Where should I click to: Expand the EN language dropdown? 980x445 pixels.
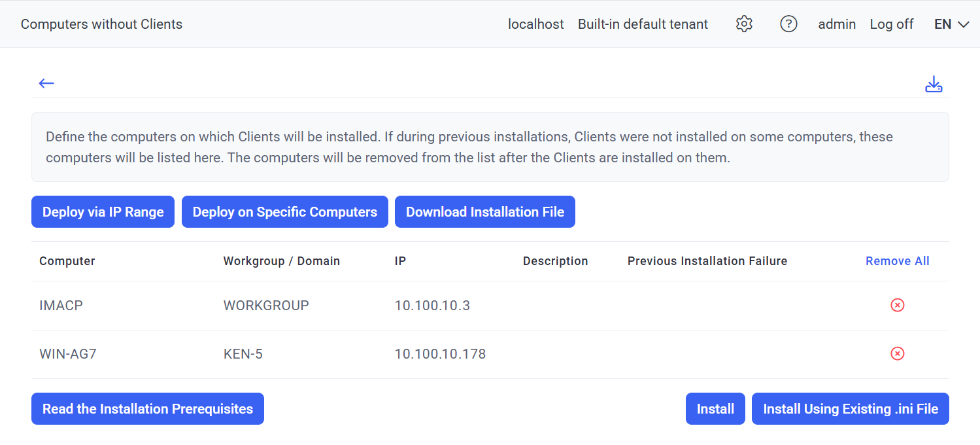951,24
